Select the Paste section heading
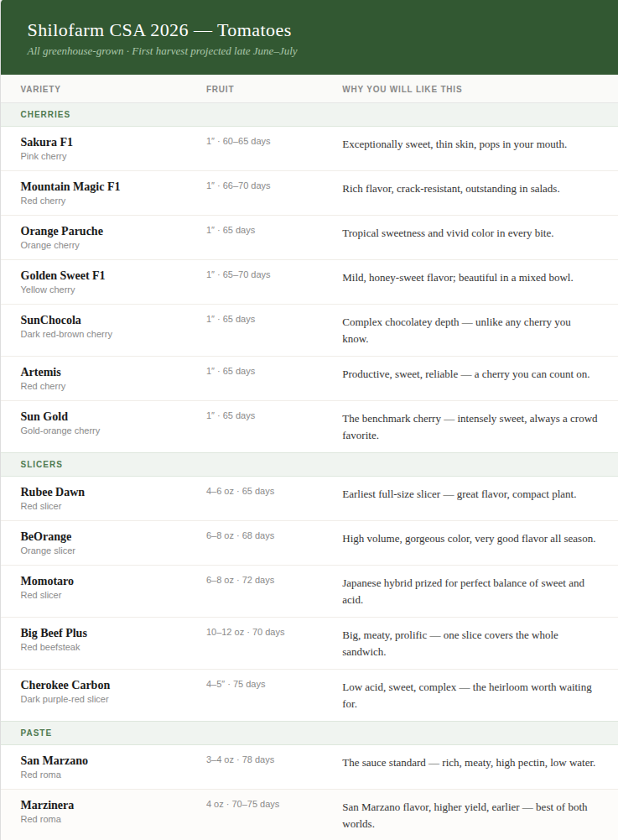The image size is (618, 840). 36,733
